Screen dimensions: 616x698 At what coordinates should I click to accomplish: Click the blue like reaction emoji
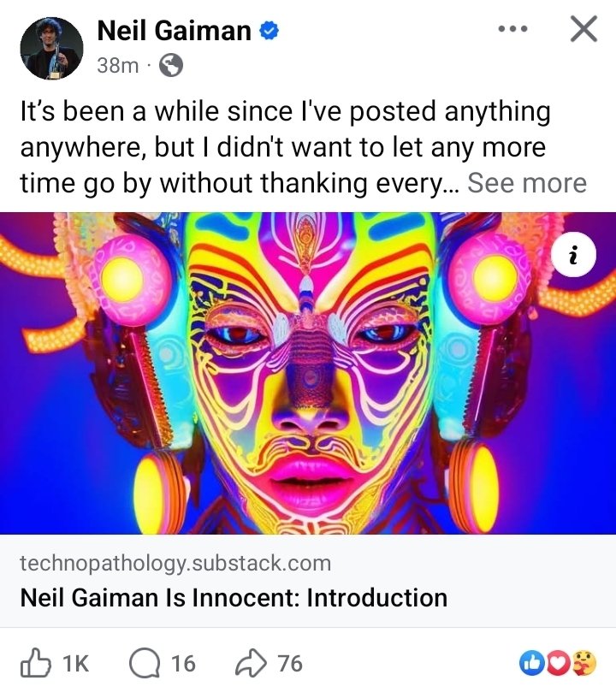[532, 663]
